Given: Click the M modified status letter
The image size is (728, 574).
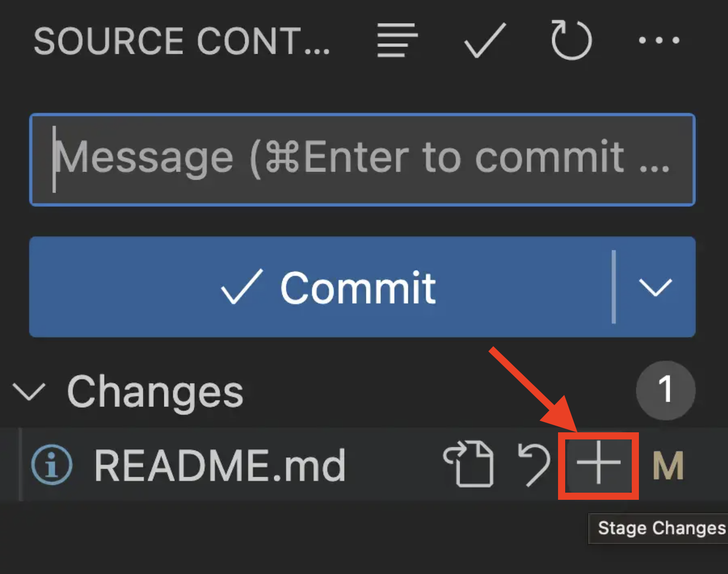Looking at the screenshot, I should tap(668, 466).
